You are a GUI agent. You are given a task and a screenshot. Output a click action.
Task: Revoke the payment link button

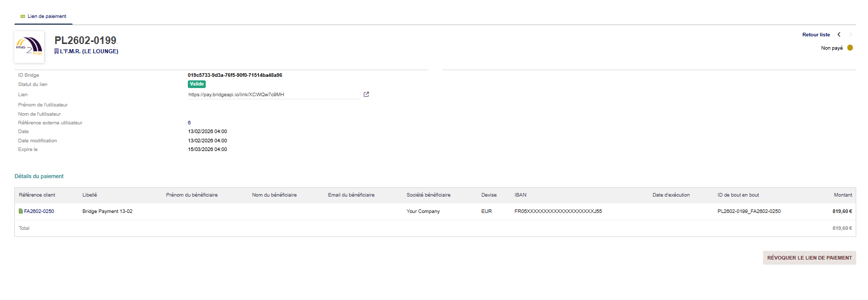(x=809, y=258)
